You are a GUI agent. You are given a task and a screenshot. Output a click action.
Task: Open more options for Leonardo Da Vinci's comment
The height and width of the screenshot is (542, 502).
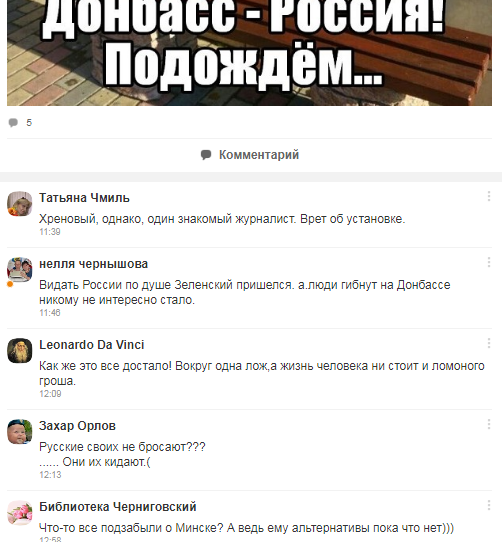(x=489, y=343)
